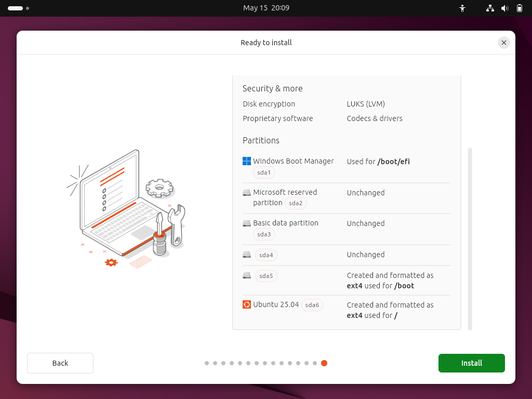
Task: Click the Ubuntu logo beside Ubuntu 25.04
Action: (x=246, y=304)
